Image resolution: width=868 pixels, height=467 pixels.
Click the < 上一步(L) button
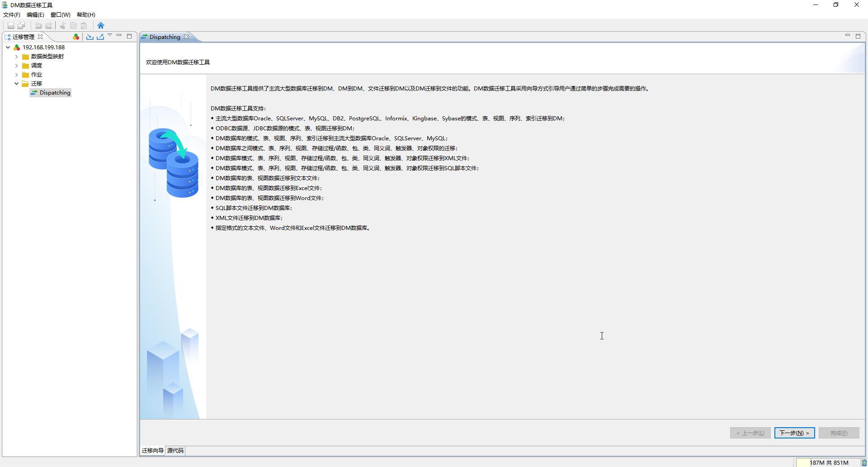[750, 433]
